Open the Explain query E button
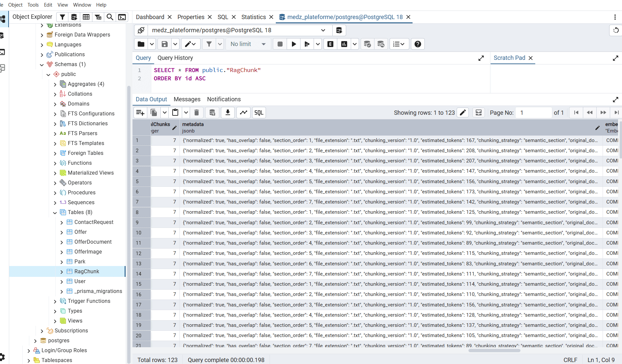Image resolution: width=622 pixels, height=364 pixels. point(330,44)
